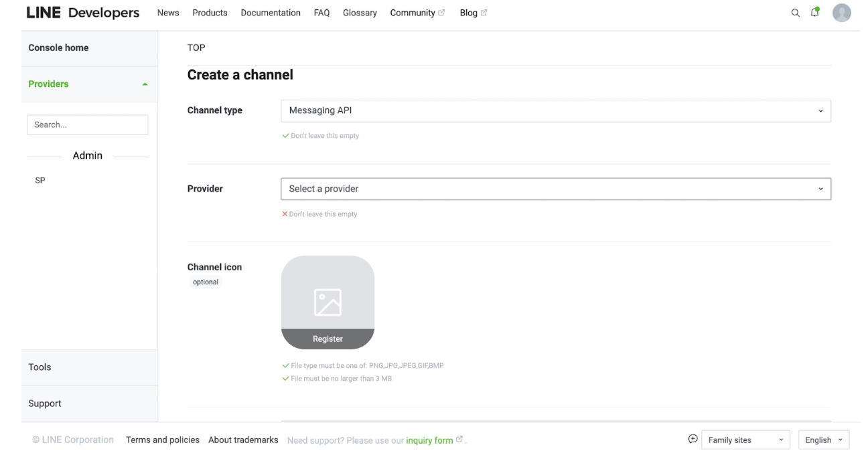Screen dimensions: 868x455
Task: Open the Community external link
Action: 417,13
